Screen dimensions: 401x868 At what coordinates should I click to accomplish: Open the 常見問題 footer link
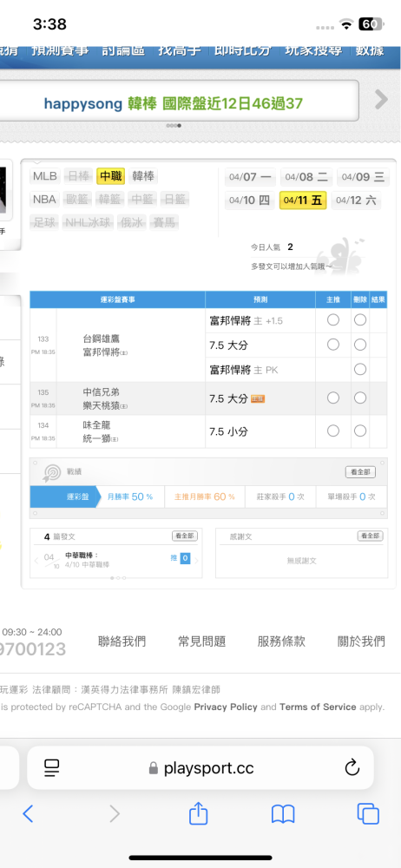(201, 641)
